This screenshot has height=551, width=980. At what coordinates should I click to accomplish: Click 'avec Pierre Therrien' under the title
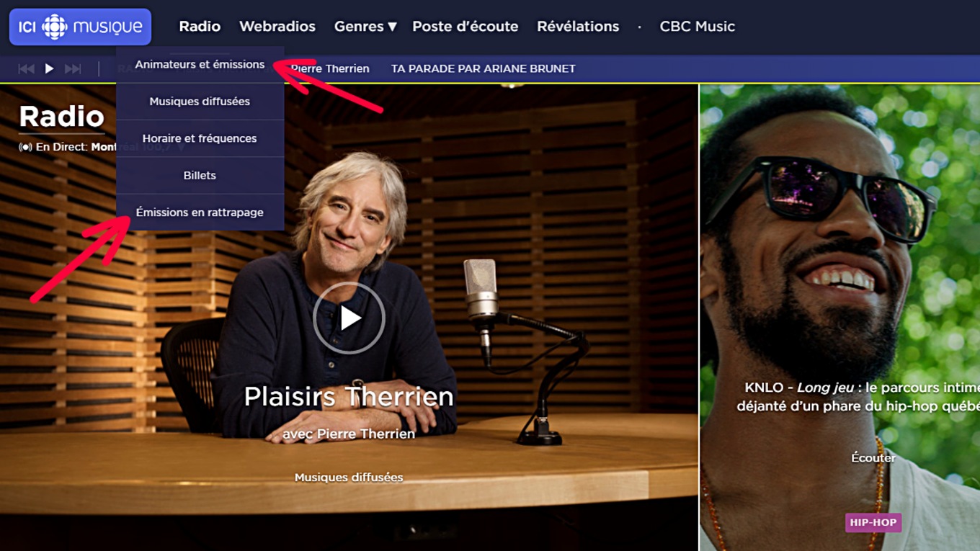coord(349,434)
